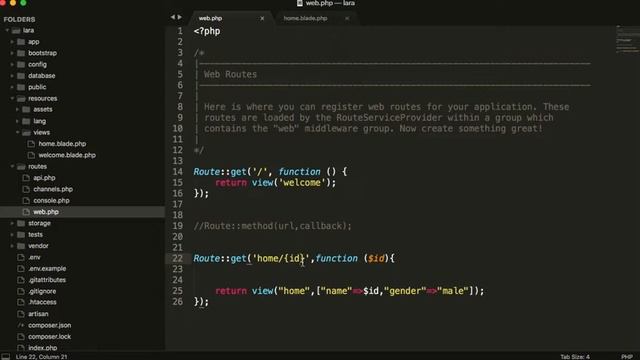The width and height of the screenshot is (640, 360).
Task: Click the tests folder icon
Action: 21,235
